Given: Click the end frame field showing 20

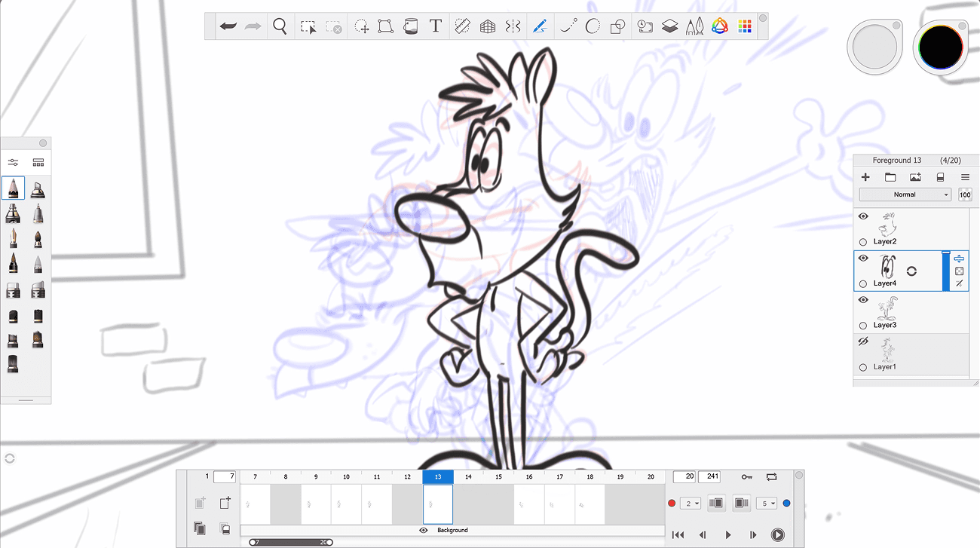Looking at the screenshot, I should click(684, 477).
